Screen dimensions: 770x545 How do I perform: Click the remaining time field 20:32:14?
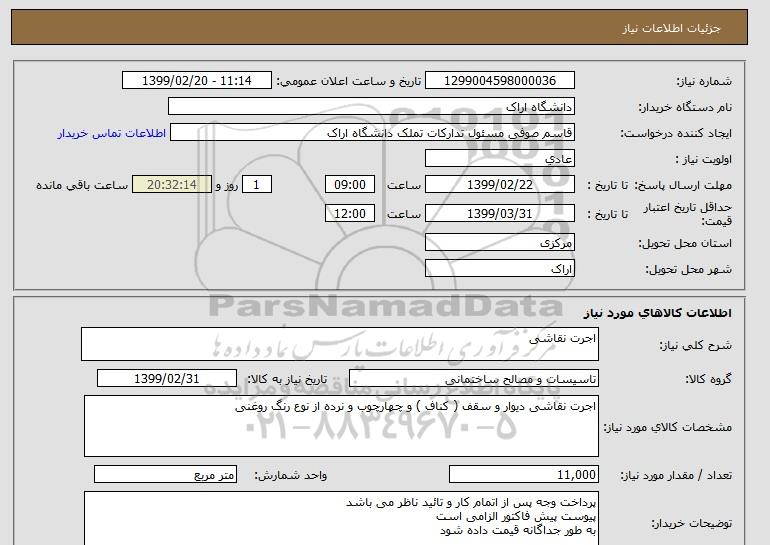(172, 185)
